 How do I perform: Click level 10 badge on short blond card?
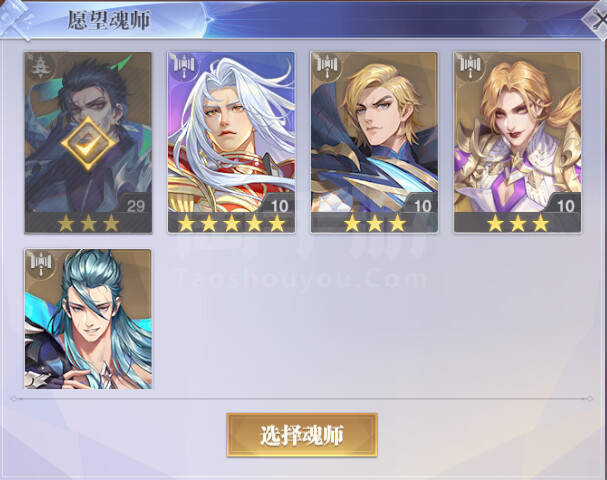point(422,205)
